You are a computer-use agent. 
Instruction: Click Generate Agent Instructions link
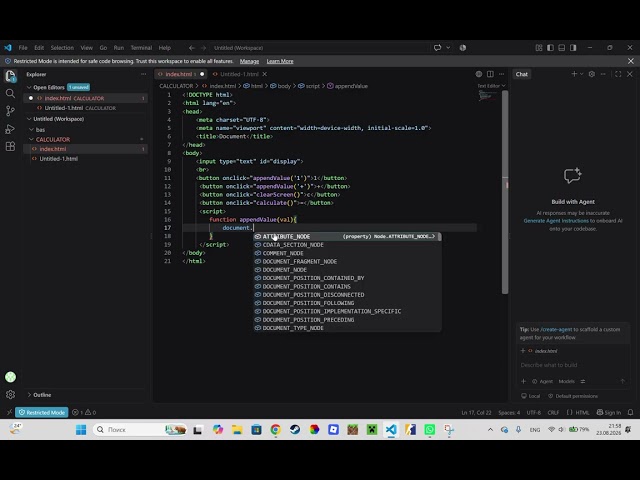[x=556, y=220]
